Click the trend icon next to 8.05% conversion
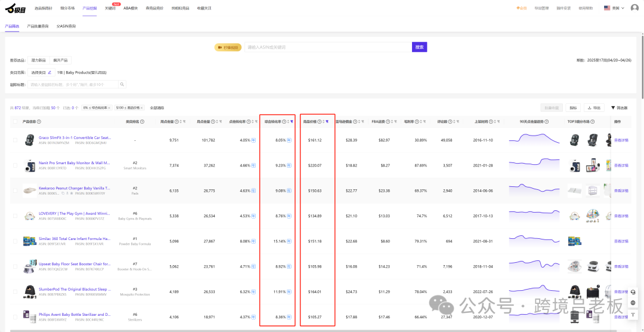 click(289, 140)
